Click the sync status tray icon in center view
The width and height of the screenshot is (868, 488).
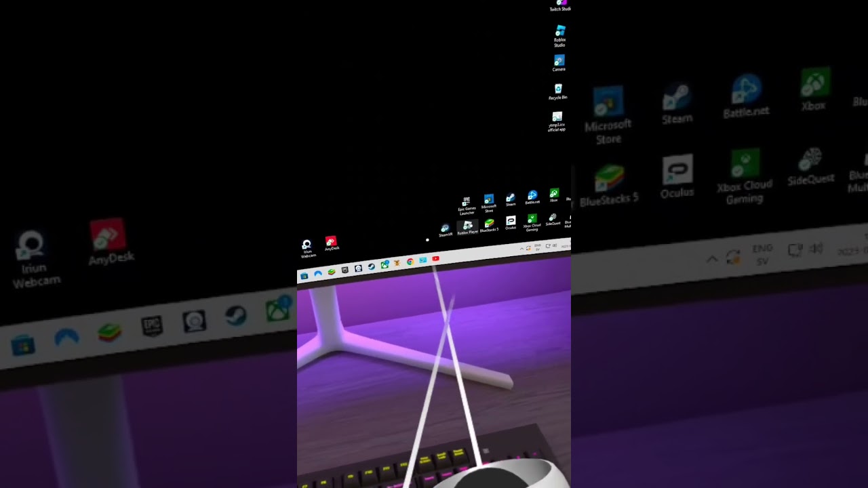(528, 248)
